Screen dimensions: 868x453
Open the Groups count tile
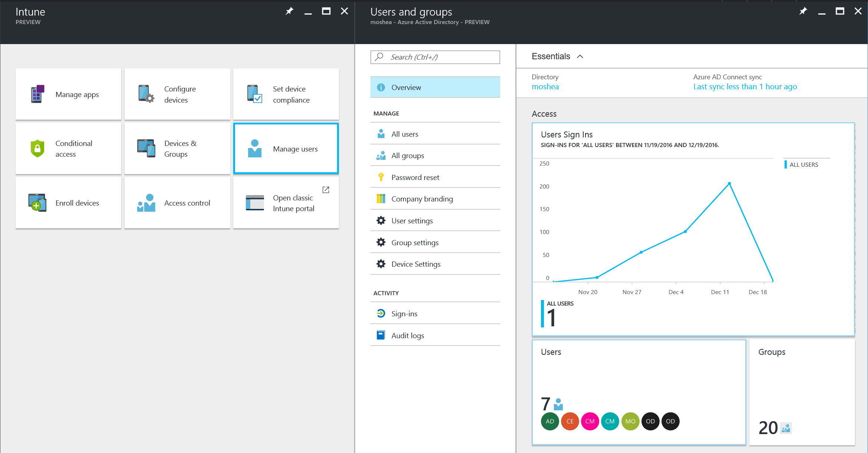802,393
